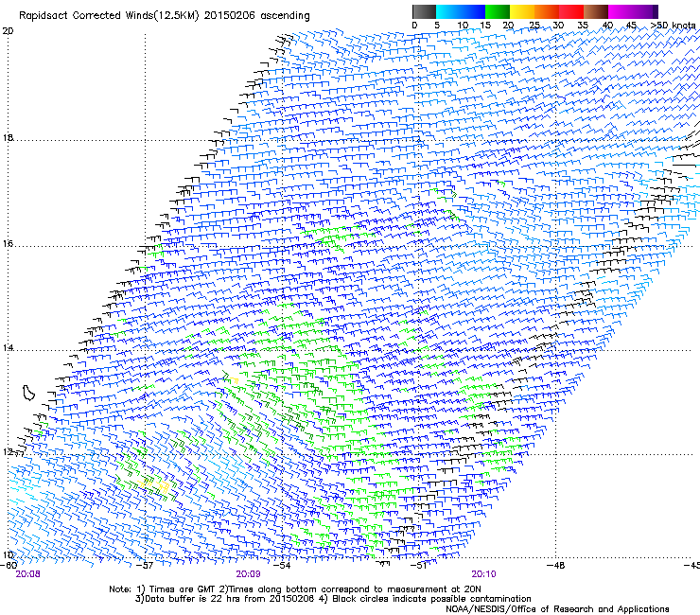Viewport: 700px width, 615px height.
Task: Click the cyan 5-10 knots legend color
Action: [x=448, y=11]
